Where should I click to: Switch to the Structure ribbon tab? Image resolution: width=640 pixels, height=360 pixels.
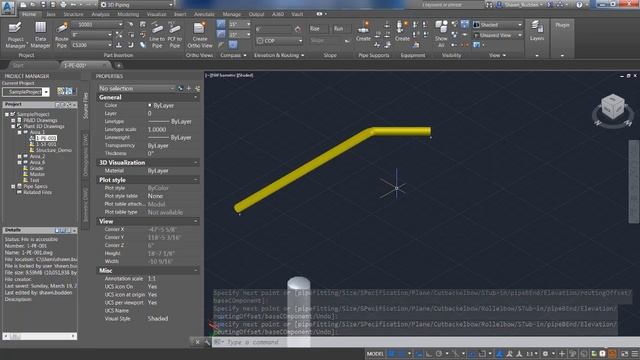pos(73,14)
